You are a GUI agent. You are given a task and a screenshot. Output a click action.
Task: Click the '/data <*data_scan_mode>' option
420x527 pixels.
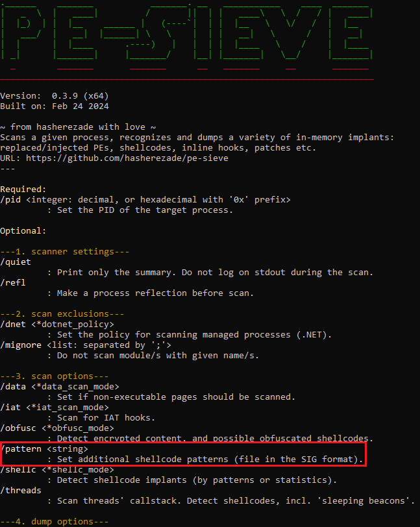[x=60, y=387]
